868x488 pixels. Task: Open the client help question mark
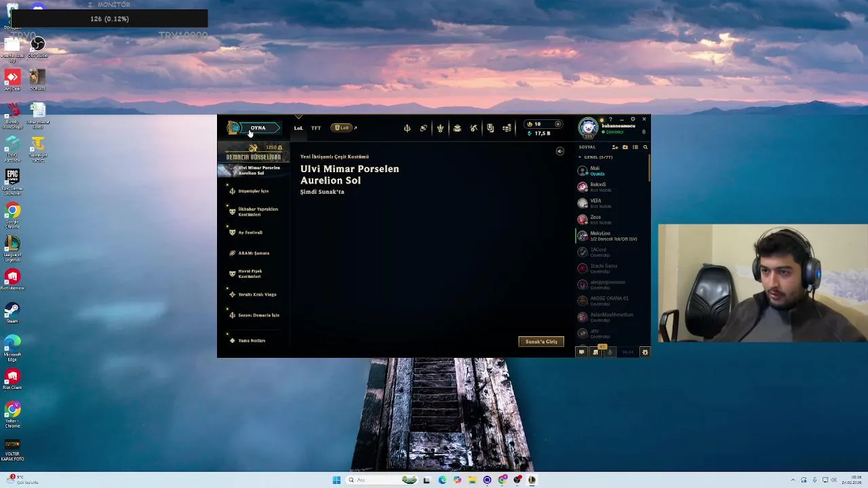click(x=610, y=120)
